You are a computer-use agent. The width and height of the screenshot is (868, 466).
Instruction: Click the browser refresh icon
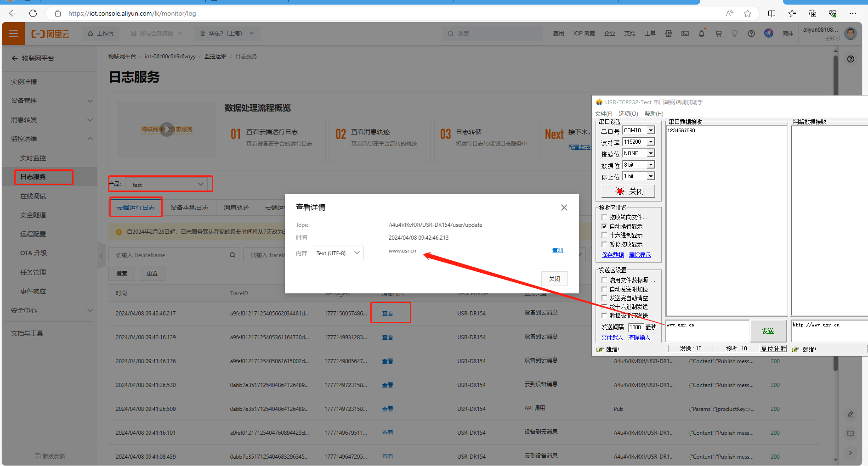pos(33,13)
